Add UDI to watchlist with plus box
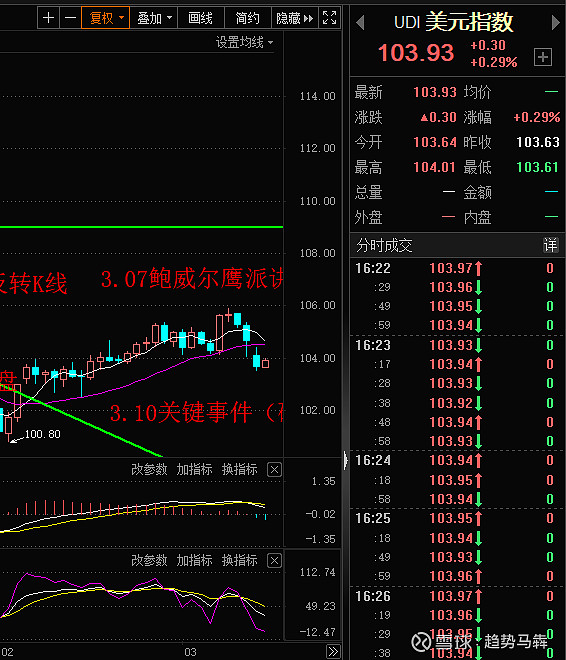 (x=543, y=57)
